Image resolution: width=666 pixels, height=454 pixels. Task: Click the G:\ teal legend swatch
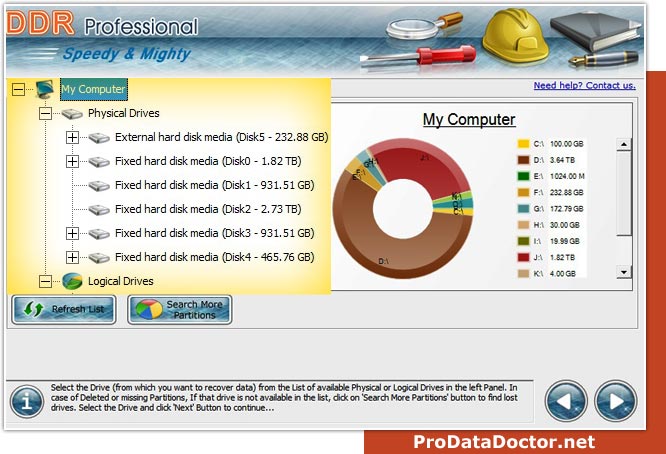523,209
